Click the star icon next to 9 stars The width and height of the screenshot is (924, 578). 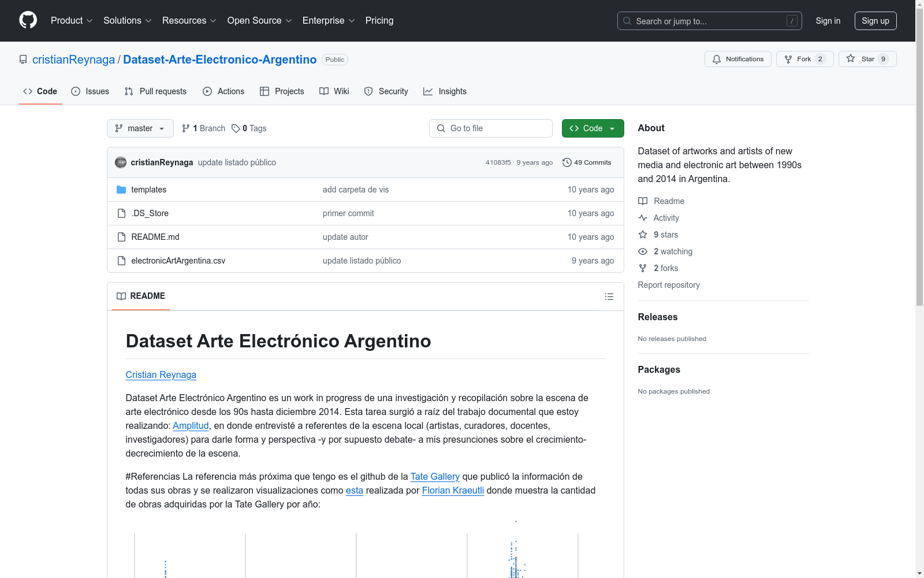(x=643, y=235)
